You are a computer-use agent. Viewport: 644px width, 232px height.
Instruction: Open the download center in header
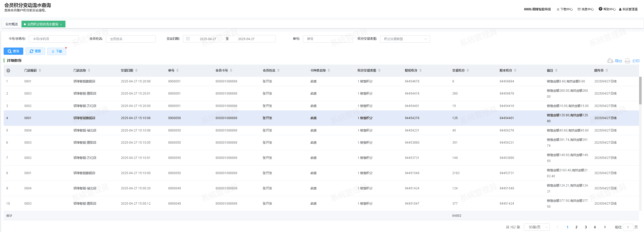[565, 9]
